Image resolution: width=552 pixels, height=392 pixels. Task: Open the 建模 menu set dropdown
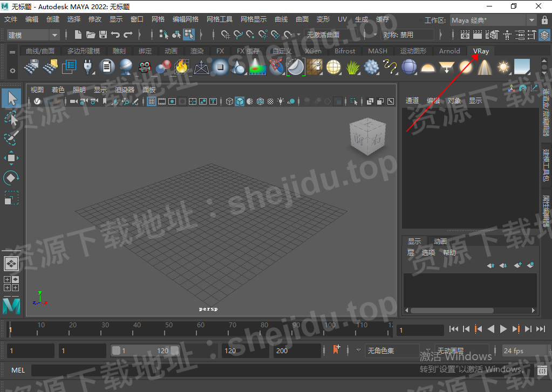tap(33, 35)
